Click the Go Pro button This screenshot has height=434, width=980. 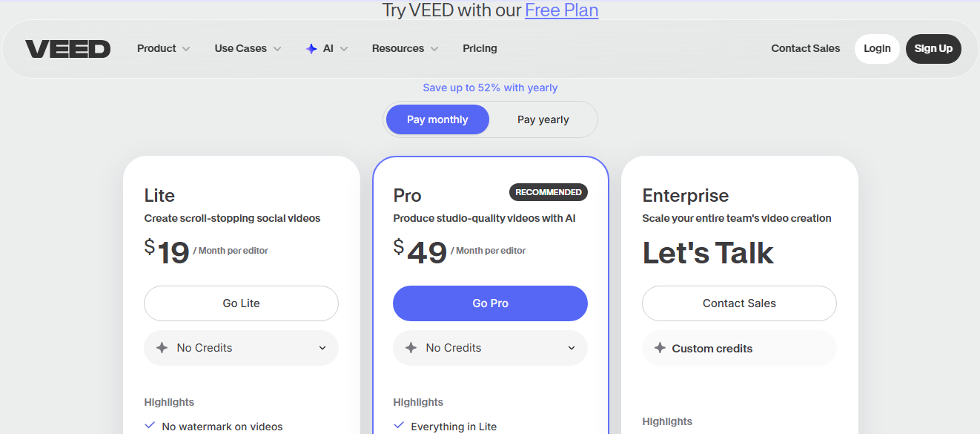point(490,303)
